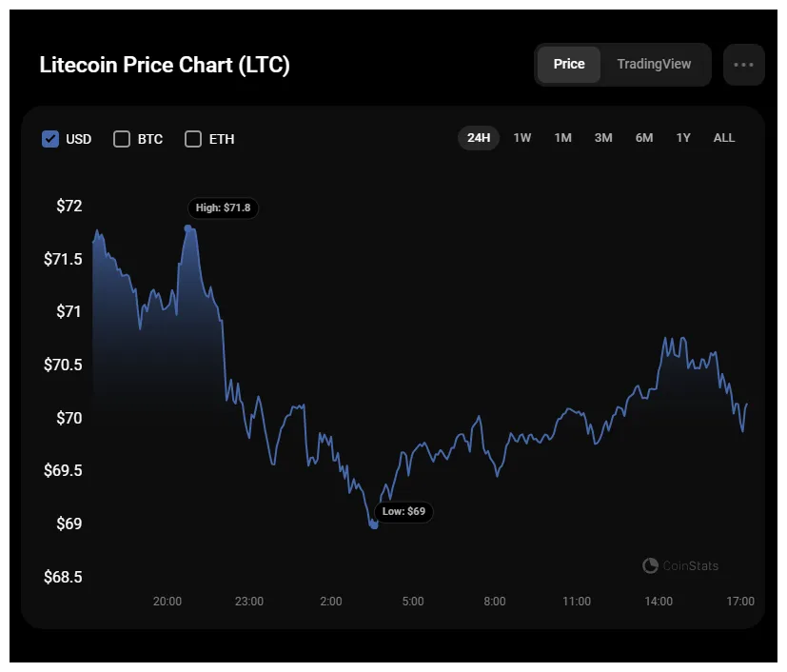
Task: Click the $72 price axis label
Action: (x=68, y=206)
